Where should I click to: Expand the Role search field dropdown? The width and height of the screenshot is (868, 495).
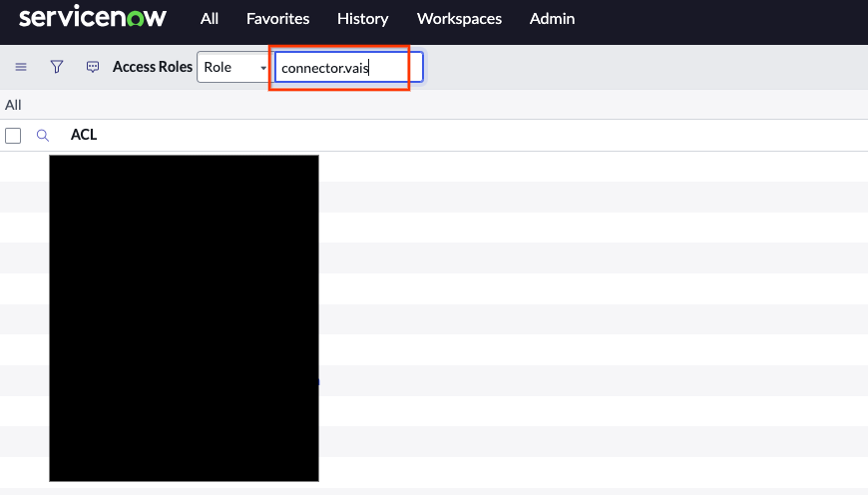pyautogui.click(x=235, y=67)
